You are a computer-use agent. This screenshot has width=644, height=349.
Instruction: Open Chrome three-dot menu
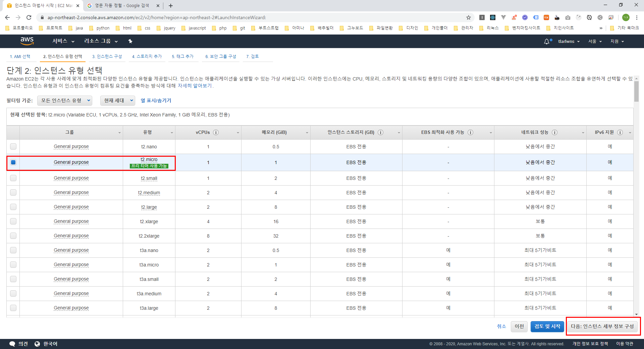tap(637, 17)
